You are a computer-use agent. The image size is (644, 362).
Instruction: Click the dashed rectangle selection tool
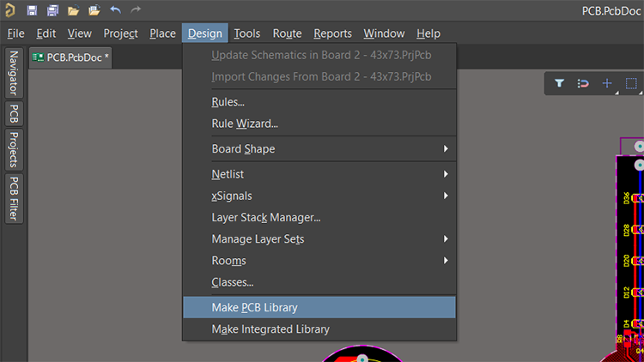(x=631, y=83)
